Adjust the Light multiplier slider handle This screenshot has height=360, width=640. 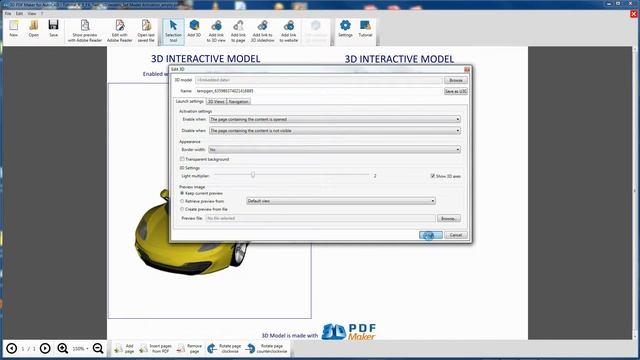point(253,175)
